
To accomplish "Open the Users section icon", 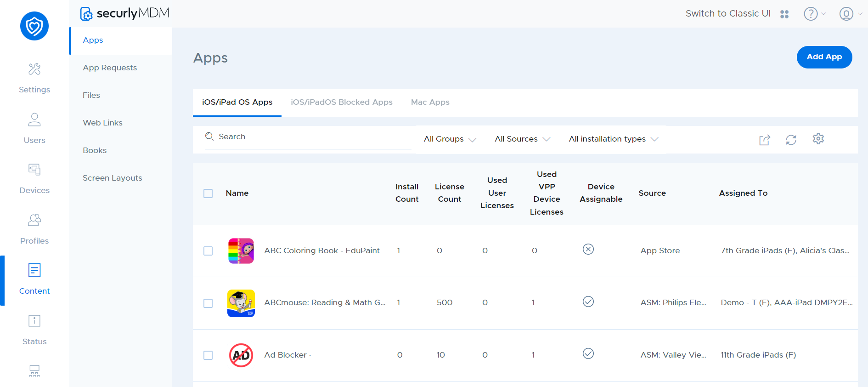I will [x=34, y=120].
